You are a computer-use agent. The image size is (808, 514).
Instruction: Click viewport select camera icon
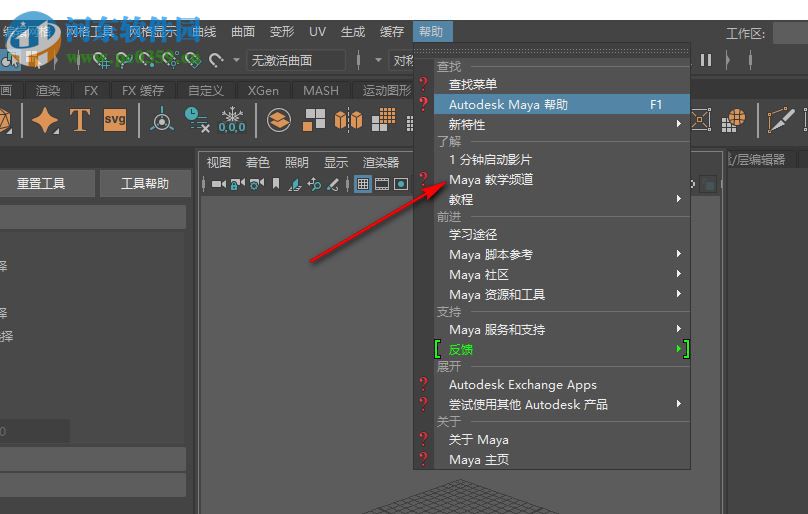218,184
